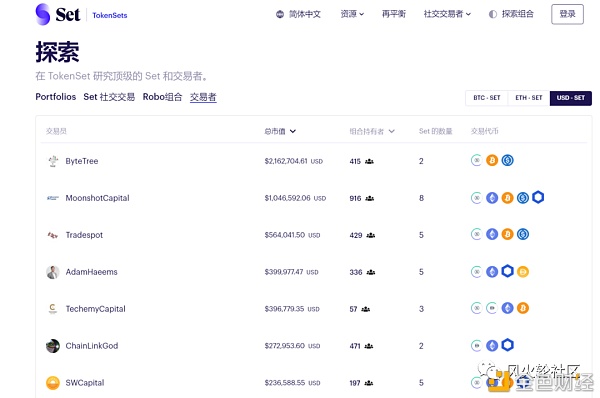Click the Bitcoin icon in ByteTree row
This screenshot has width=600, height=398.
coord(492,160)
